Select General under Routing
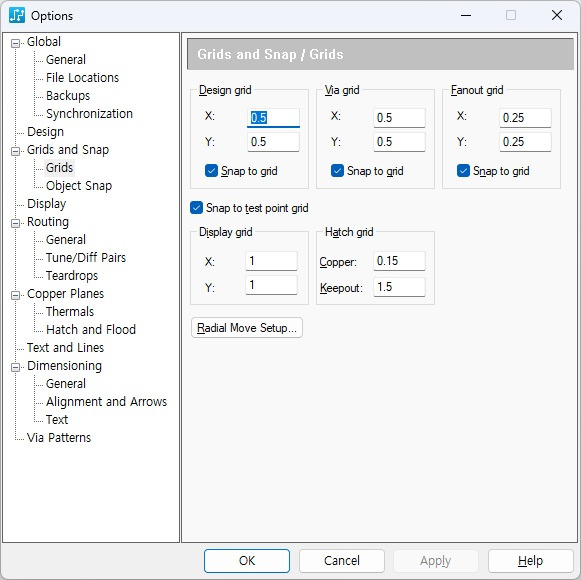 point(66,239)
